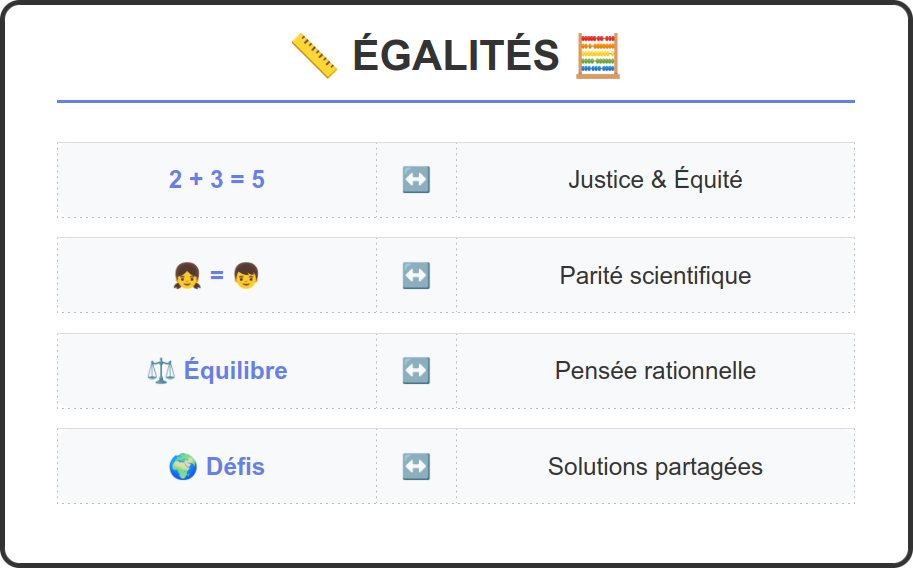The height and width of the screenshot is (568, 913).
Task: Click the Défis label
Action: (x=235, y=467)
